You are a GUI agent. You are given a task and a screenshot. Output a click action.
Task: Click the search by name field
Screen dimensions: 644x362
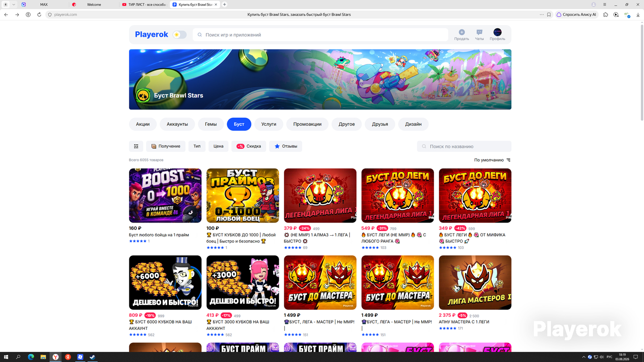(x=464, y=146)
